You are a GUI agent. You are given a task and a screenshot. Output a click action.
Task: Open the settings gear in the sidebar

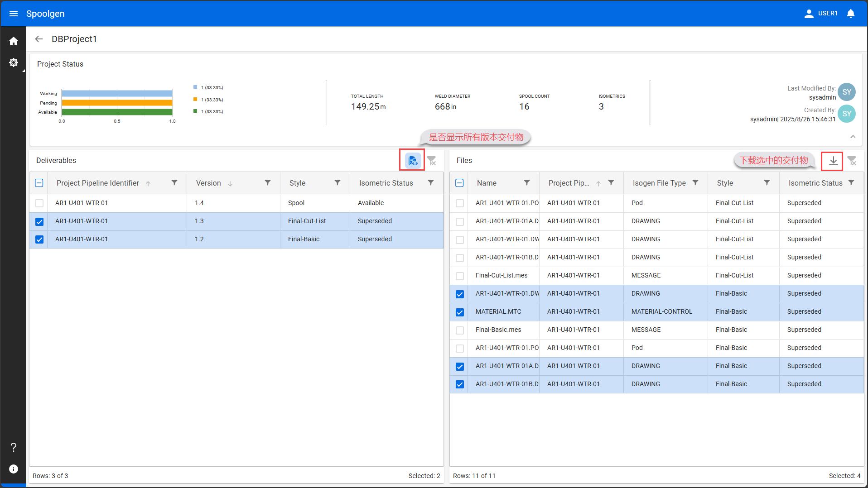(14, 62)
